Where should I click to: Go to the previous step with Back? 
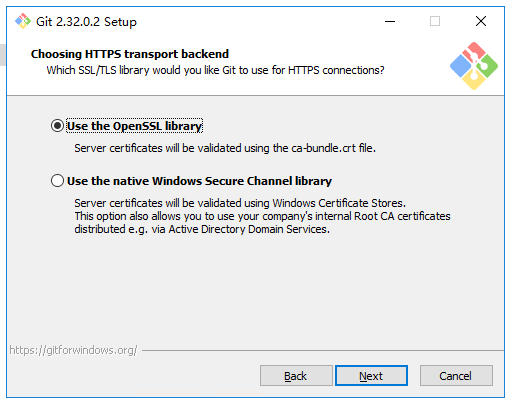click(296, 376)
